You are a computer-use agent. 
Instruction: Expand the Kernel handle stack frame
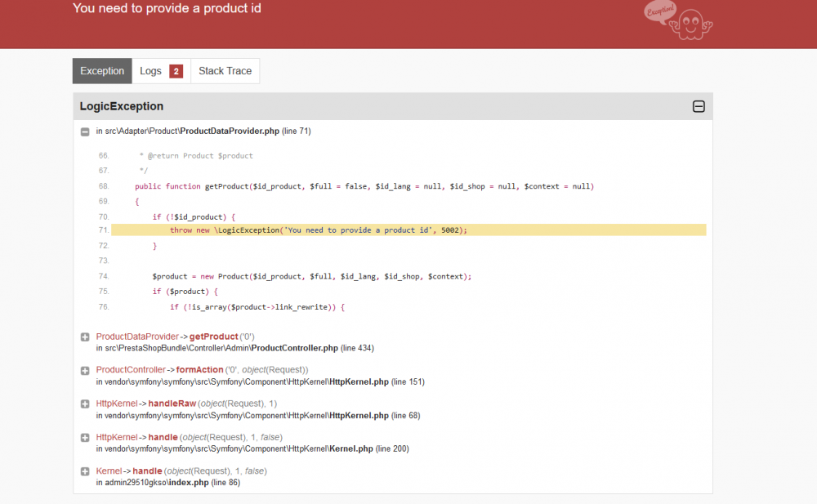coord(84,471)
